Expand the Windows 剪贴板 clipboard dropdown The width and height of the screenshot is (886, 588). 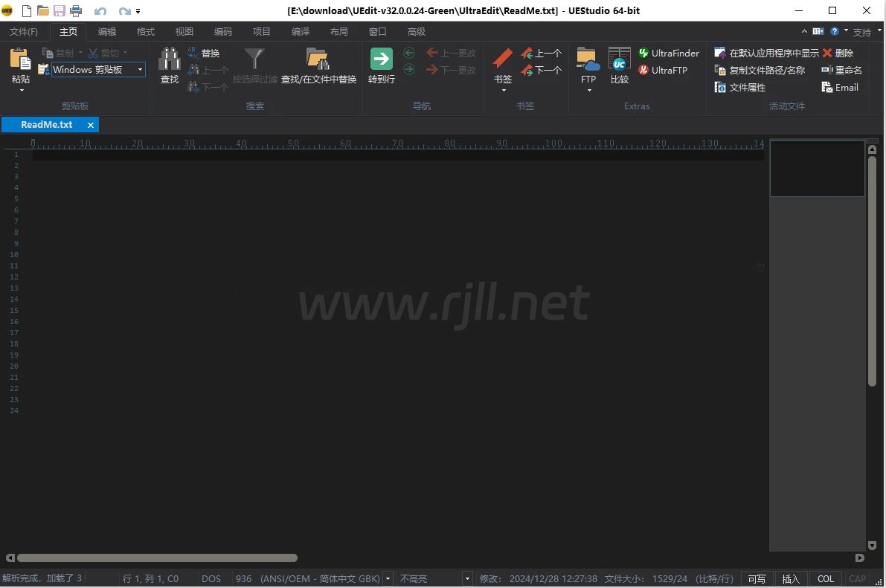tap(140, 70)
